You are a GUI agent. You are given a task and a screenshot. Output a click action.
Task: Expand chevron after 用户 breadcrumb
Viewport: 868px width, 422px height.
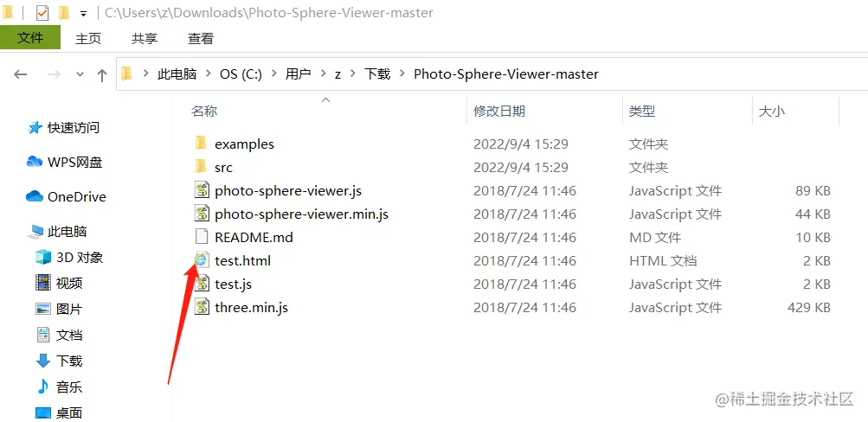point(323,74)
